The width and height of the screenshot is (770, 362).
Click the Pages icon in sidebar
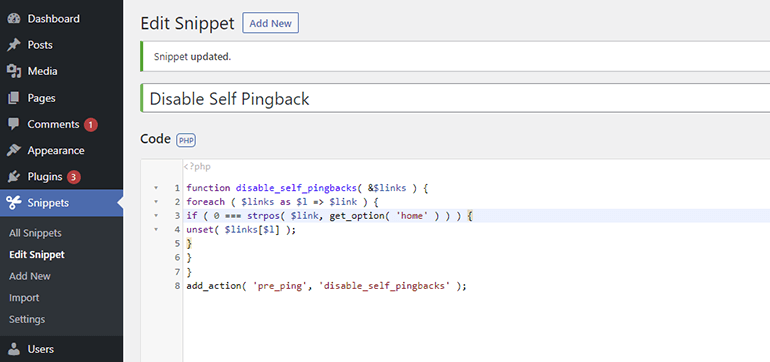[x=14, y=98]
